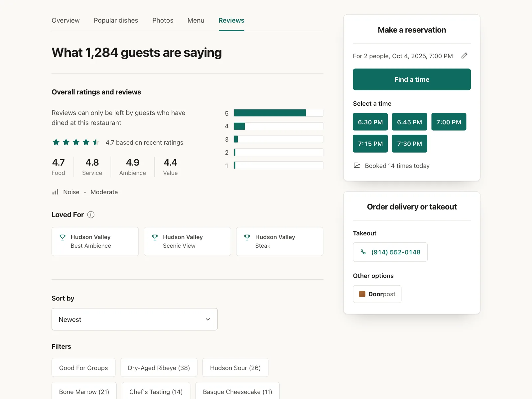Call takeout number (914) 552-0148
532x399 pixels.
[x=390, y=252]
